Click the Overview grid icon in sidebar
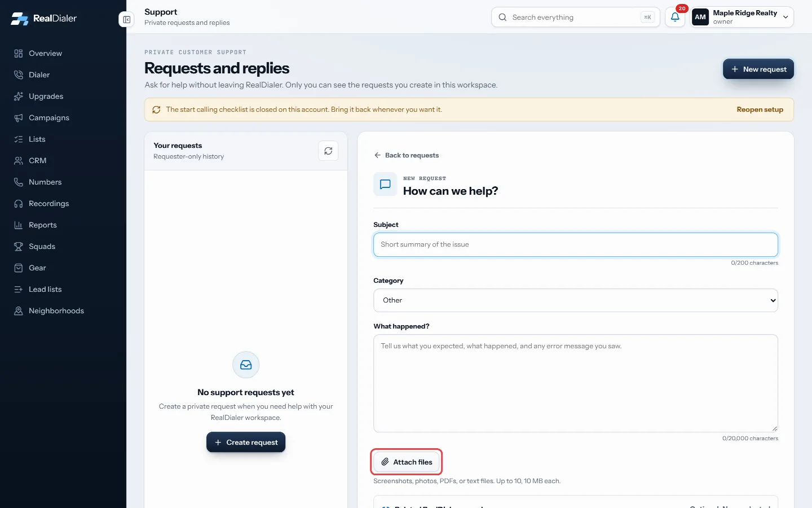The width and height of the screenshot is (812, 508). tap(19, 54)
